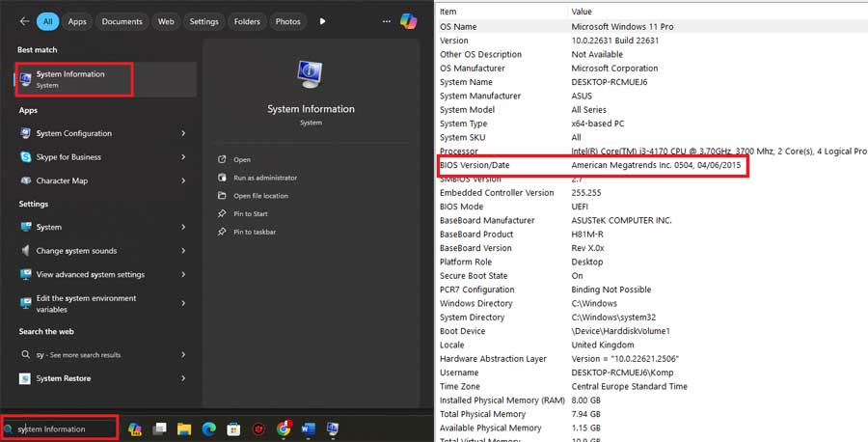
Task: Open the red circular taskbar app
Action: pos(258,429)
